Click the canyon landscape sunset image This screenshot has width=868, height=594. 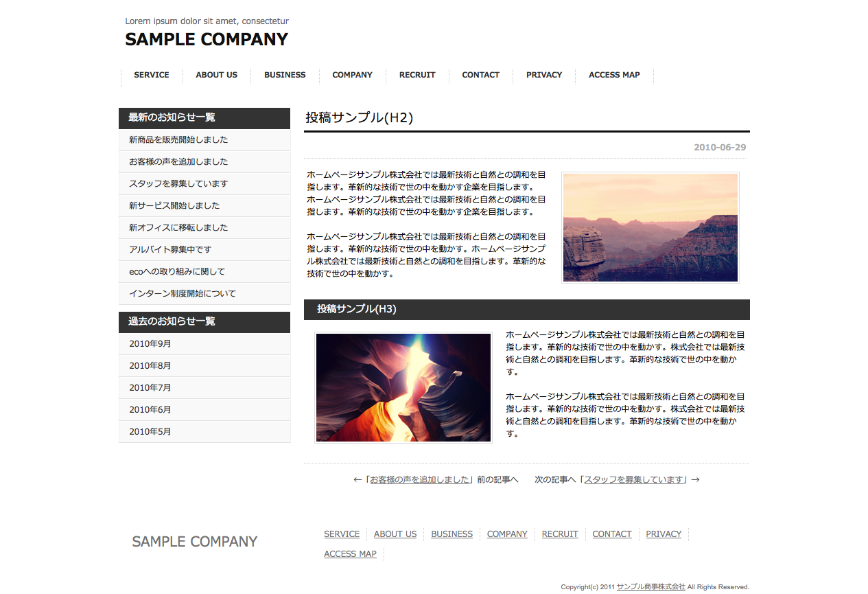point(650,227)
